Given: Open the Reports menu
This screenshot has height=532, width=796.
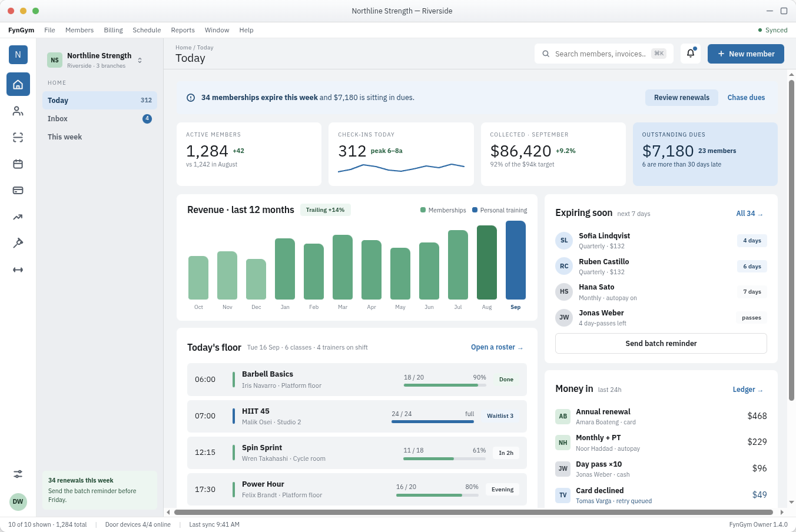Looking at the screenshot, I should 183,30.
